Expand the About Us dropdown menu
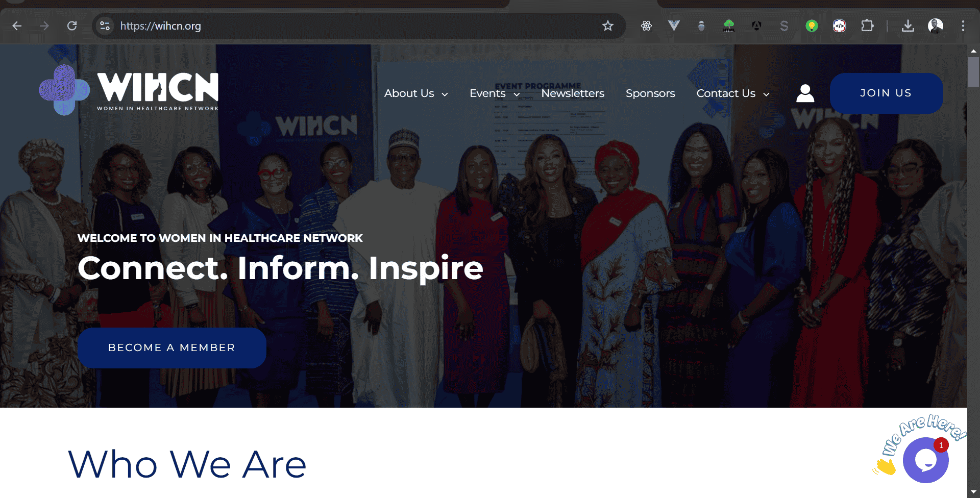Viewport: 980px width, 498px height. 416,93
